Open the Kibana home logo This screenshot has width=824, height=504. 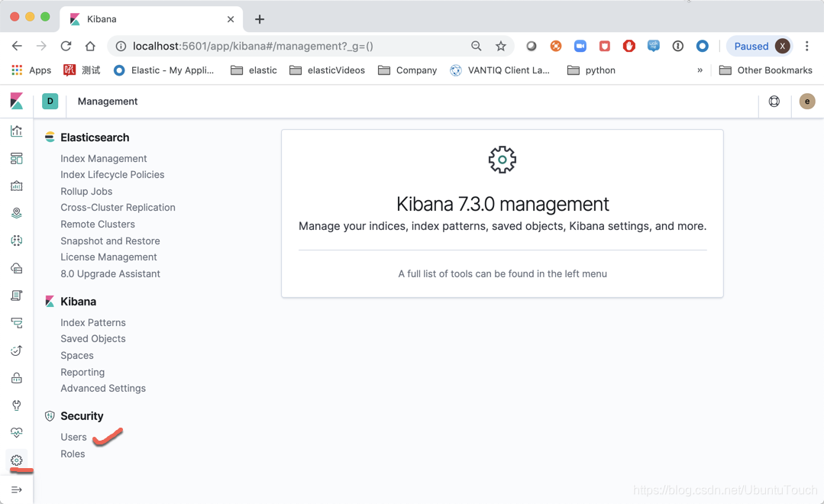pos(17,101)
